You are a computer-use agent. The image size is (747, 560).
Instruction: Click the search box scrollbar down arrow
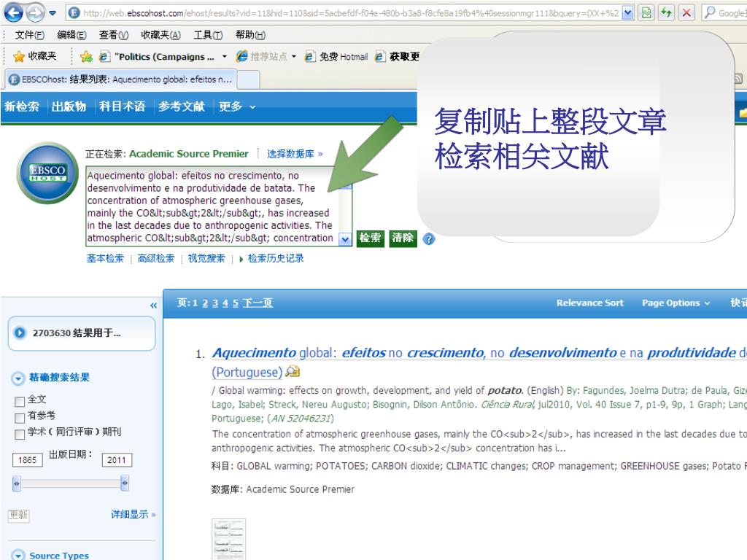[345, 239]
